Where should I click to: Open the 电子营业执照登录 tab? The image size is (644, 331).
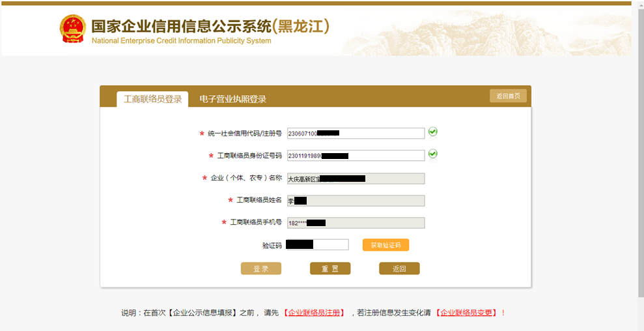[x=232, y=99]
